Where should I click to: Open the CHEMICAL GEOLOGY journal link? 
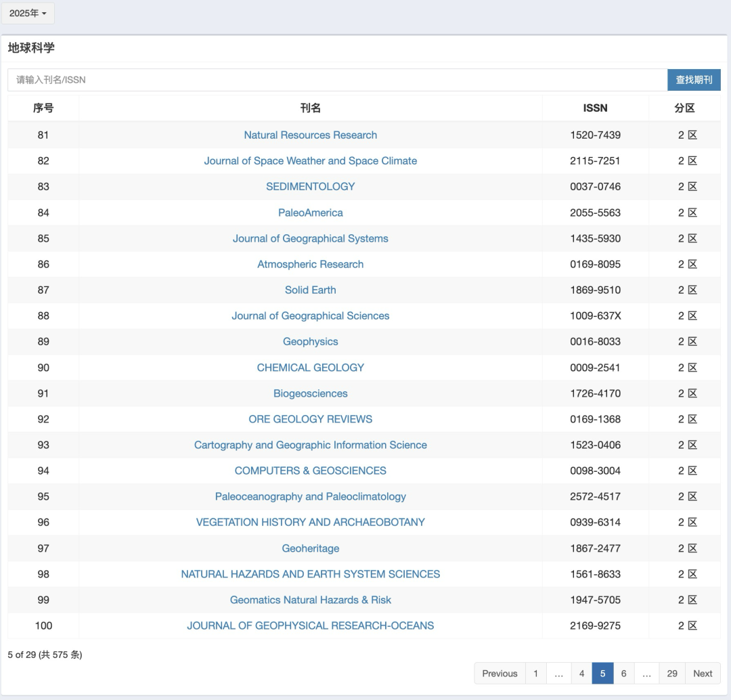(x=311, y=368)
